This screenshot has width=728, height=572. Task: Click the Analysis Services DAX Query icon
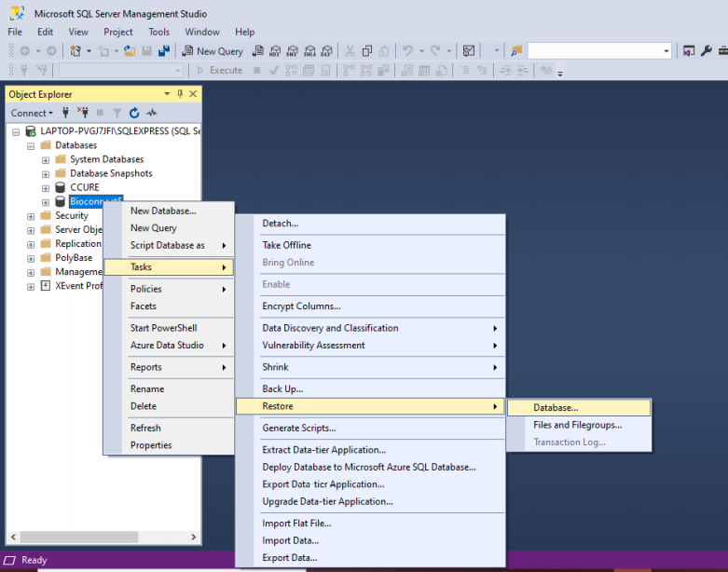[327, 51]
